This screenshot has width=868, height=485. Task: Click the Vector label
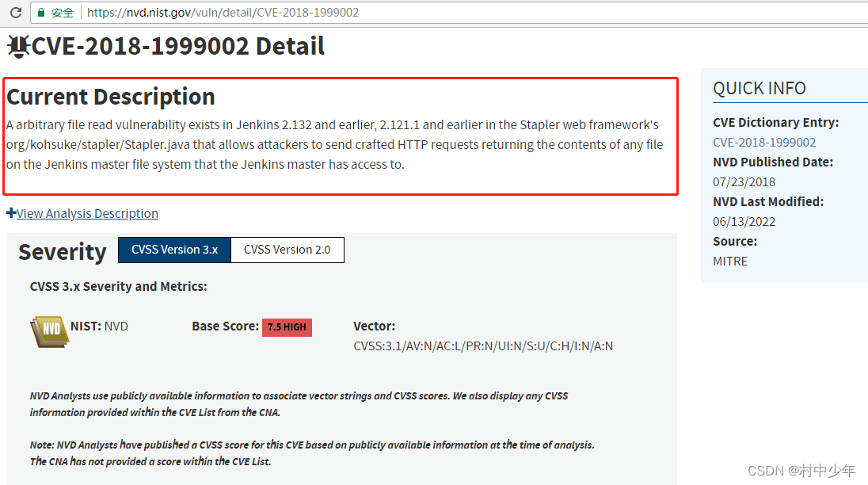coord(375,326)
